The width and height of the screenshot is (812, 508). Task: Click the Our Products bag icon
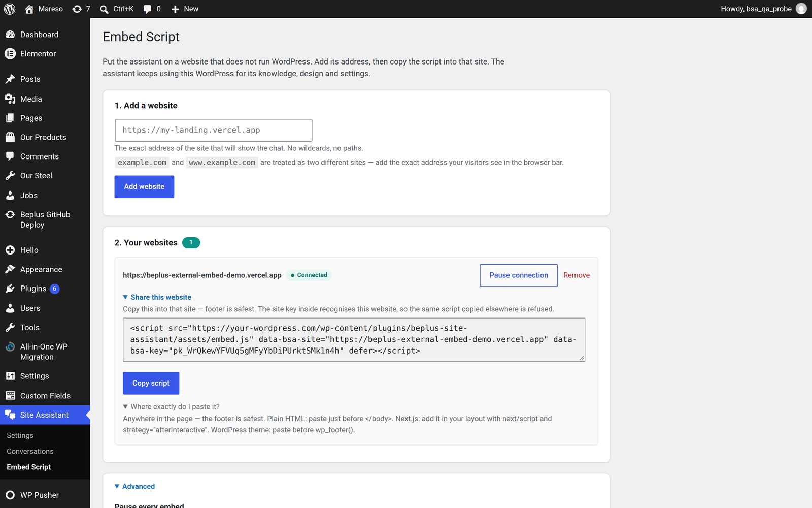click(10, 138)
